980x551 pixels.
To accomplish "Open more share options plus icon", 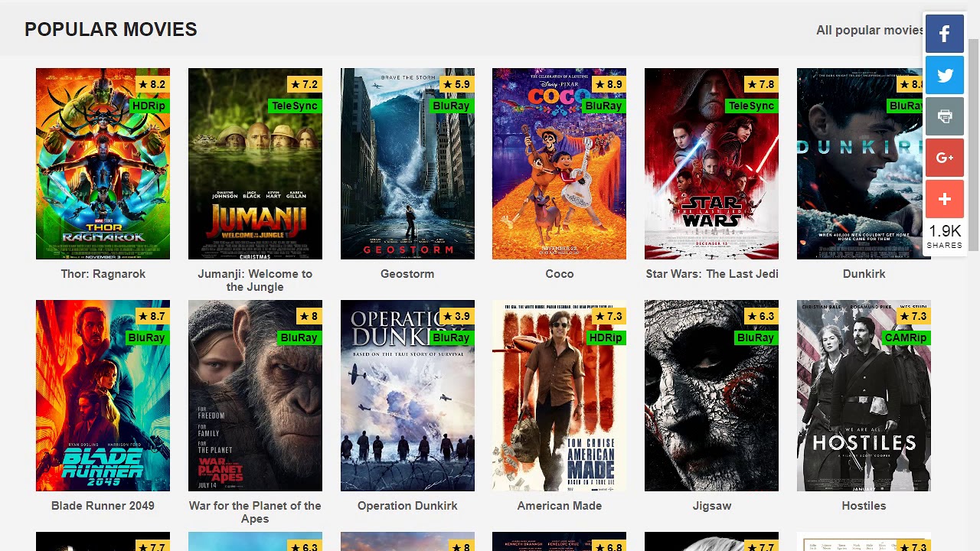I will click(945, 199).
